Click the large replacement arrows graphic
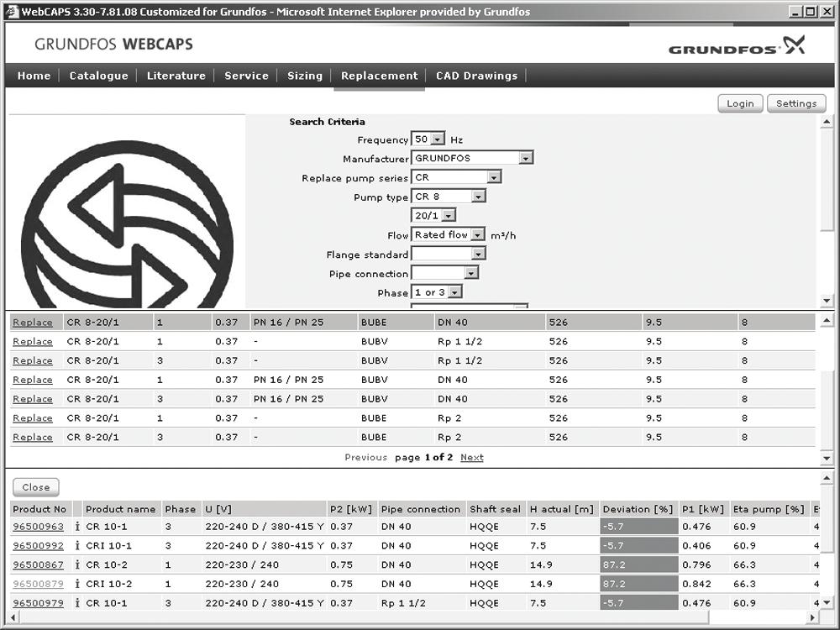 click(x=127, y=224)
